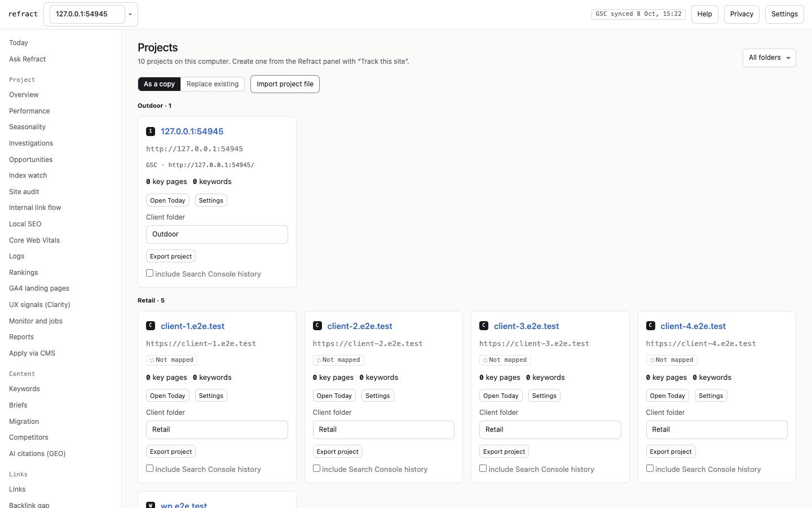Screen dimensions: 812x508
Task: Click the C badge icon of client-2.e2e.test
Action: point(317,326)
